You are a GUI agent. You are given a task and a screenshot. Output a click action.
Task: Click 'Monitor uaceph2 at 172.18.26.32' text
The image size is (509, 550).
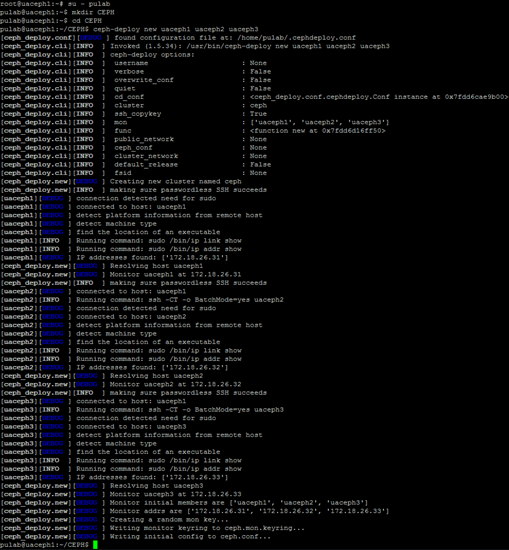175,384
